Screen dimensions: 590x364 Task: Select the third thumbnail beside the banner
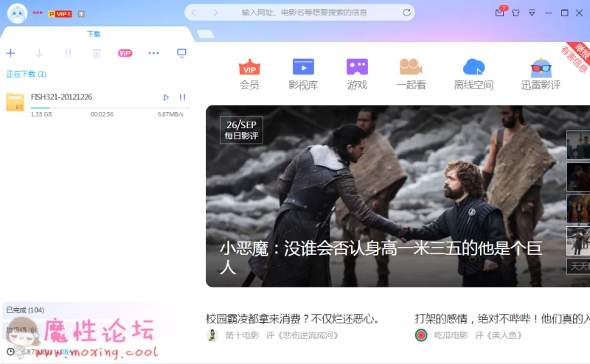pyautogui.click(x=578, y=209)
